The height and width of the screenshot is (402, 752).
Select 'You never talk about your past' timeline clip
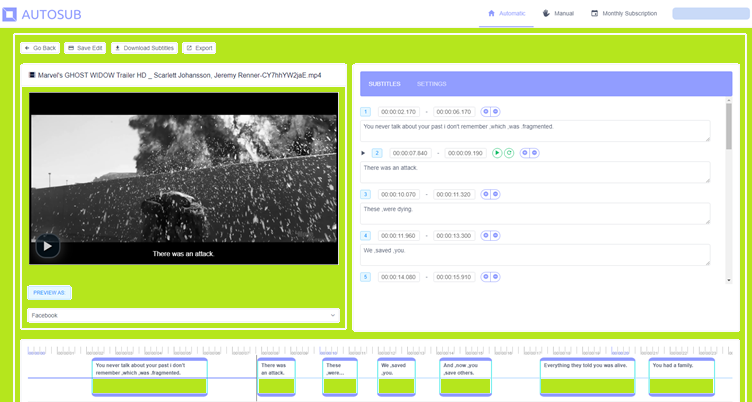[x=150, y=377]
